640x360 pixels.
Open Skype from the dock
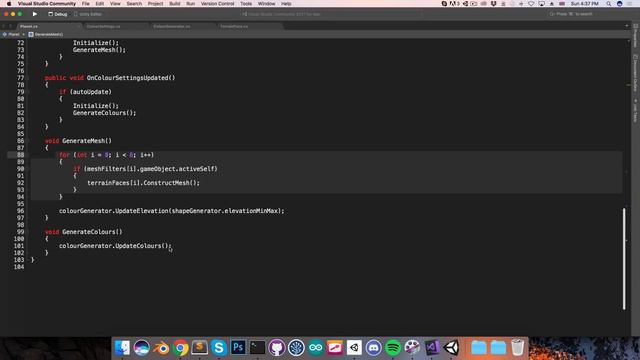(219, 348)
